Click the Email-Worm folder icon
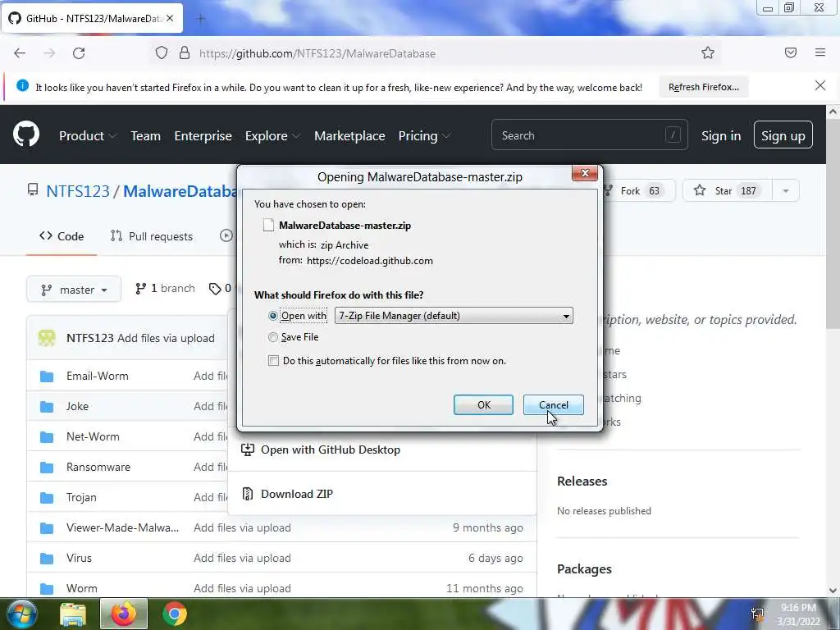 (47, 376)
